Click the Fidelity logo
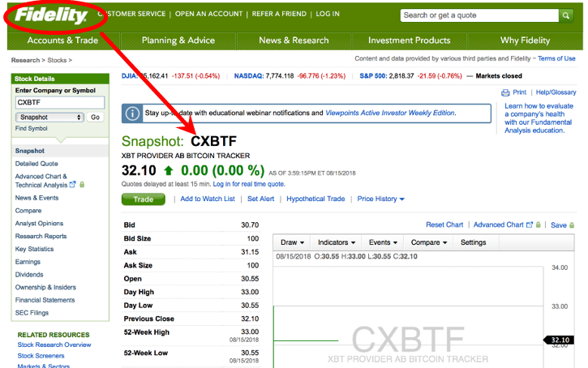The width and height of the screenshot is (588, 368). (51, 15)
